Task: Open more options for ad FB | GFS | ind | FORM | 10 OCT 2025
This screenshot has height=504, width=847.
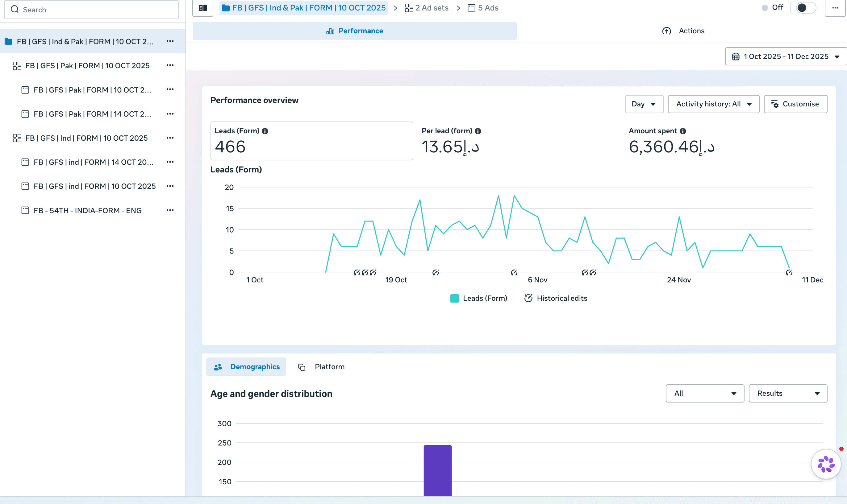Action: coord(170,186)
